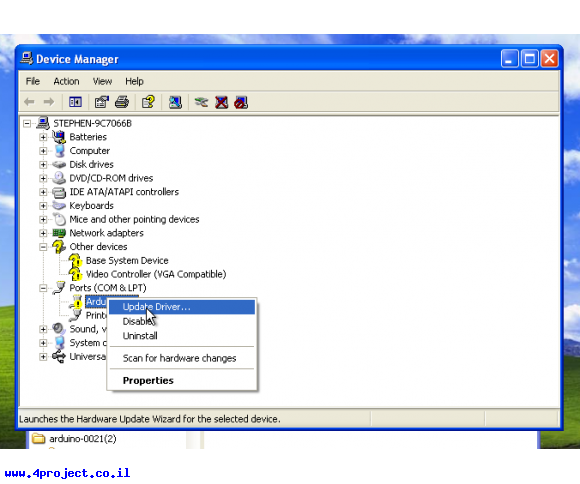Choose Scan for hardware changes in context menu

tap(182, 358)
